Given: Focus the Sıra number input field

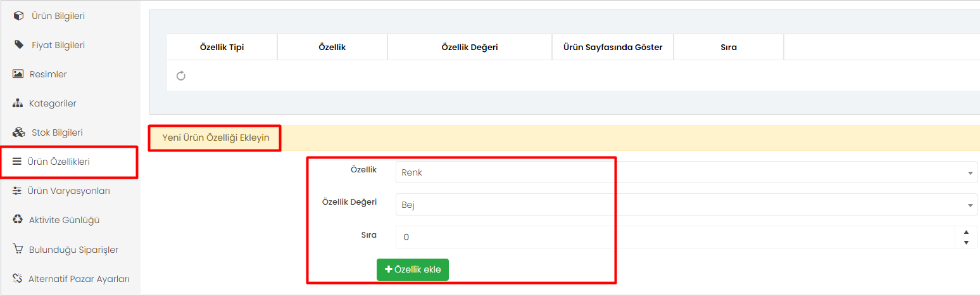Looking at the screenshot, I should [675, 237].
